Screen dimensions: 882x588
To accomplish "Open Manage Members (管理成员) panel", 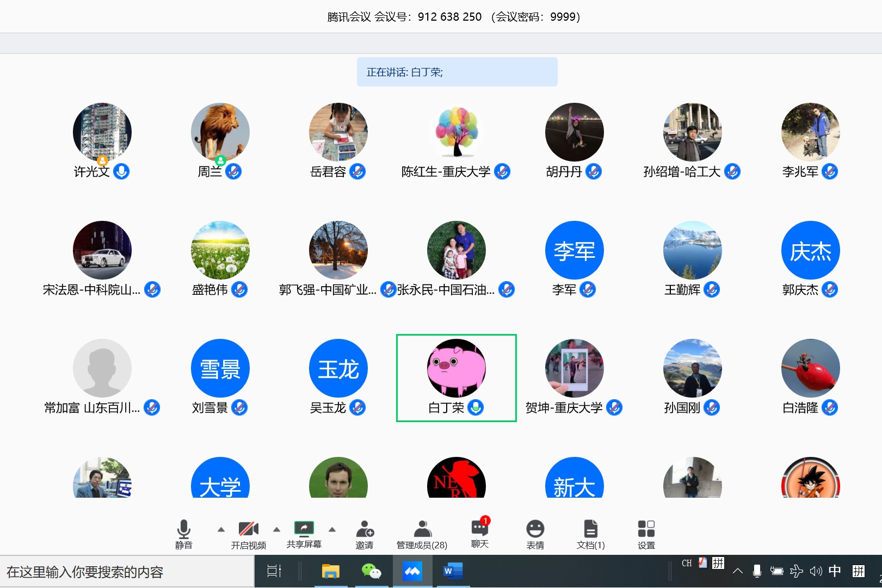I will 422,529.
